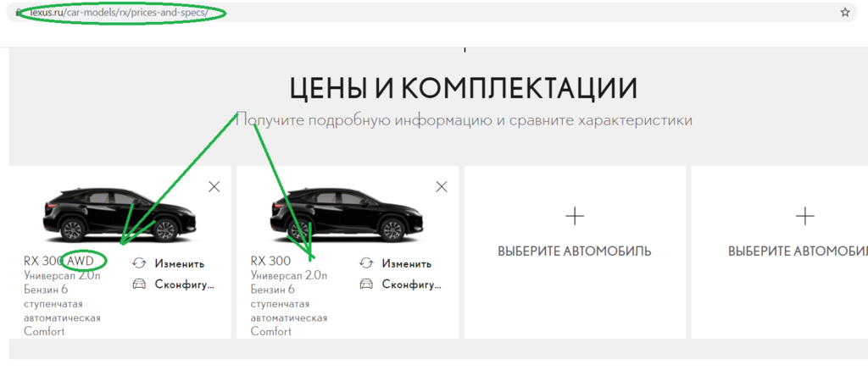Click the change arrows icon for RX 300 AWD
Viewport: 868px width, 370px height.
point(139,263)
